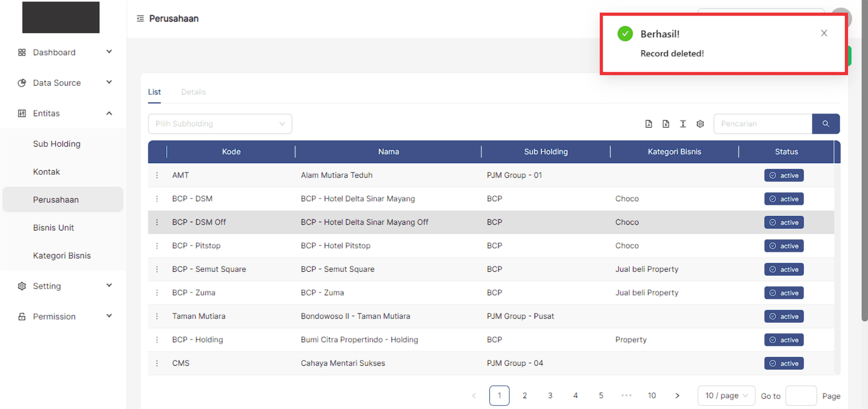This screenshot has height=409, width=868.
Task: Open the Pilih Subholding dropdown
Action: pos(220,124)
